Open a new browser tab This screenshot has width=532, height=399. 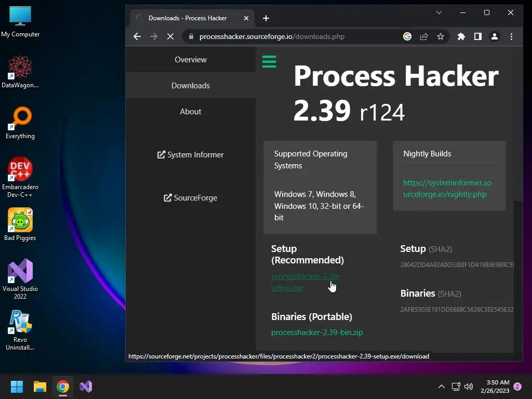[x=266, y=18]
